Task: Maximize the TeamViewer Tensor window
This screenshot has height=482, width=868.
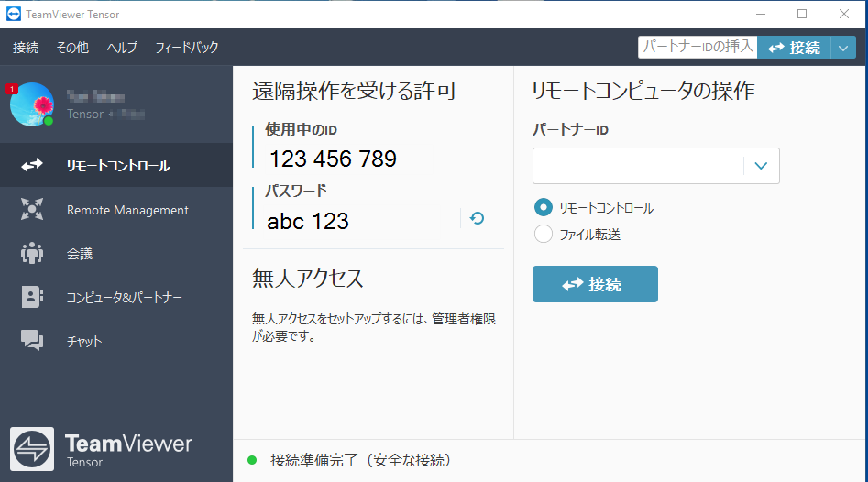Action: [802, 14]
